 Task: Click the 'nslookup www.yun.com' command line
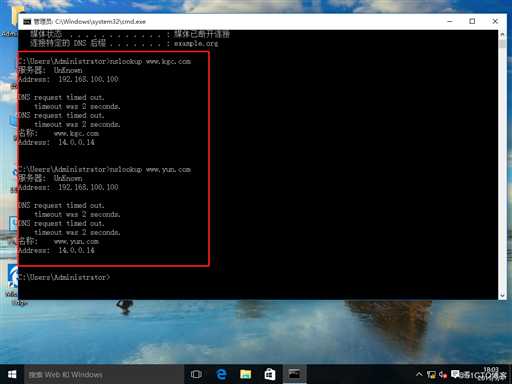click(104, 169)
